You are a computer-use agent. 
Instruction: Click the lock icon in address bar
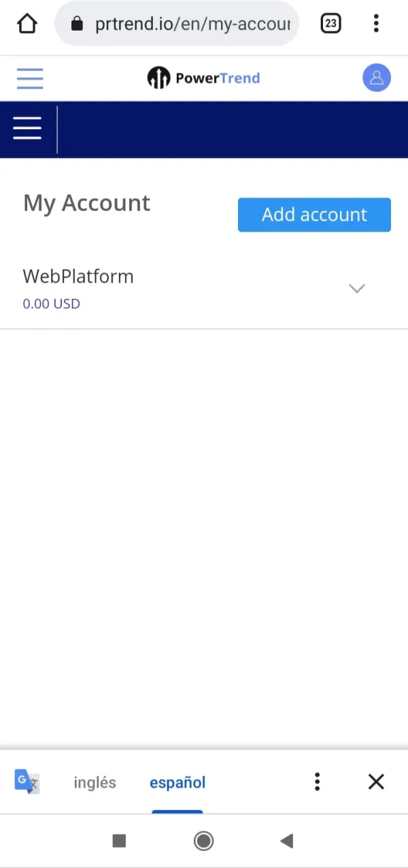pyautogui.click(x=77, y=25)
